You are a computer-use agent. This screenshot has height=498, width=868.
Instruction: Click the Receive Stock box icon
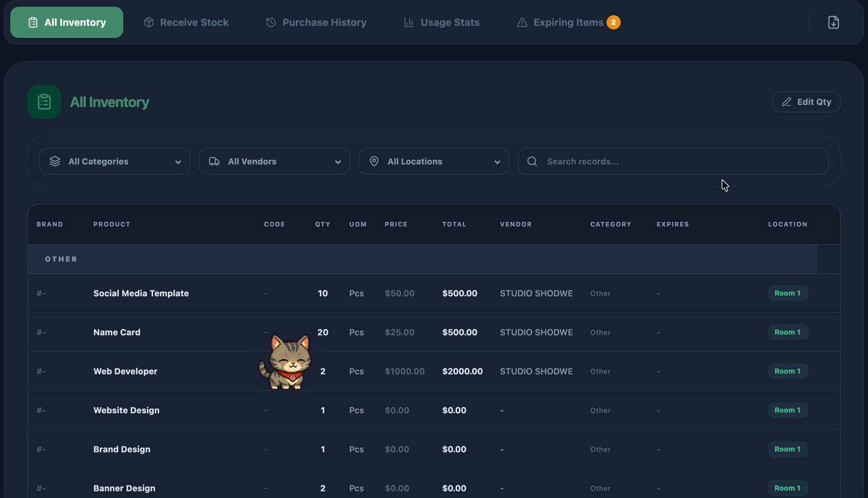pyautogui.click(x=149, y=22)
